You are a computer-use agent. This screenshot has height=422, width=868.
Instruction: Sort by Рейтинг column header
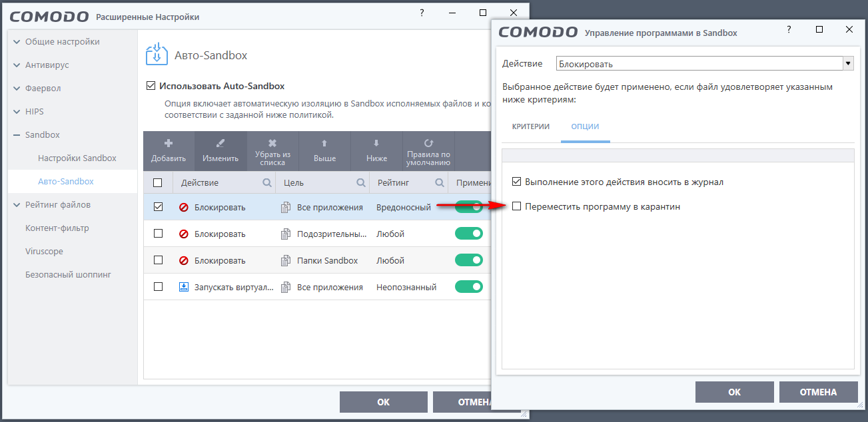(x=393, y=182)
